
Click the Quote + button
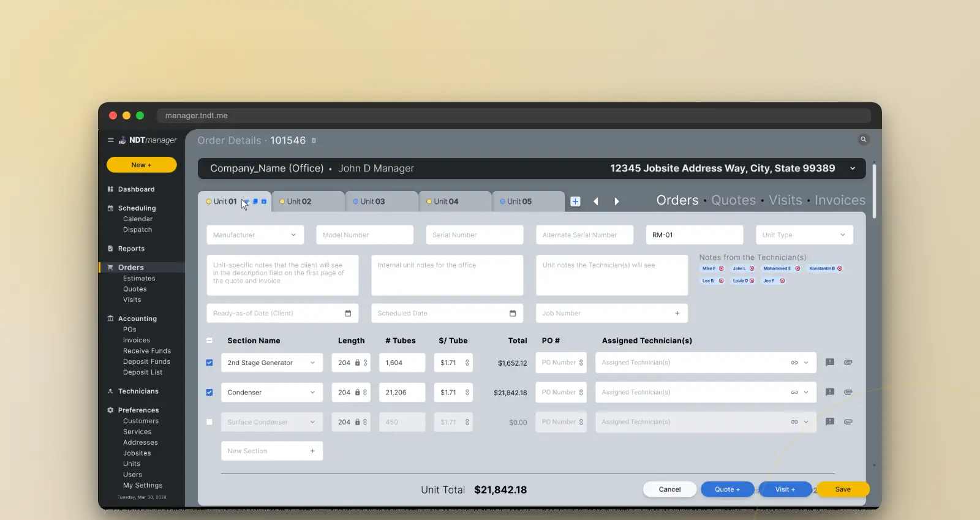(727, 489)
